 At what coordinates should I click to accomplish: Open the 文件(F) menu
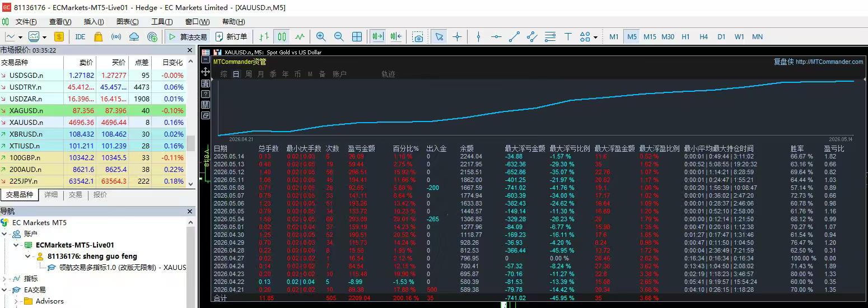[x=26, y=22]
